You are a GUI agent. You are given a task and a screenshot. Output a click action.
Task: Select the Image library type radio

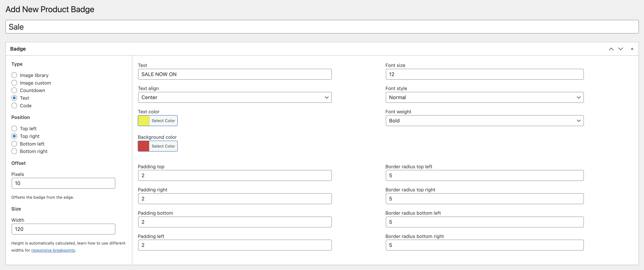coord(14,75)
